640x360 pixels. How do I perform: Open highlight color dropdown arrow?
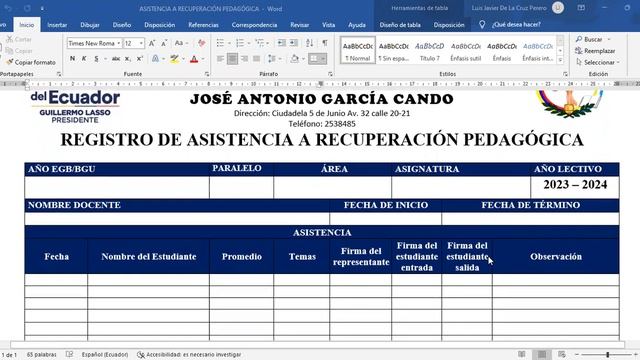point(183,59)
